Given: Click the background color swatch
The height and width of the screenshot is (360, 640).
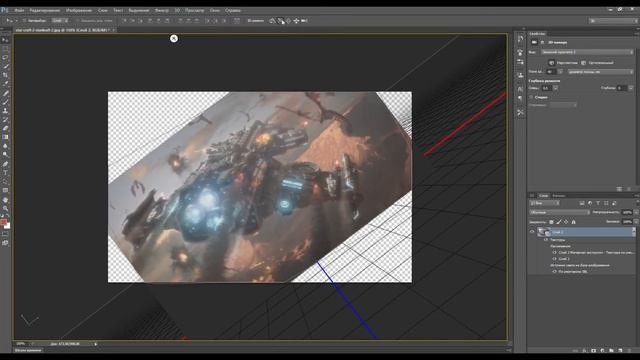Looking at the screenshot, I should pos(7,226).
